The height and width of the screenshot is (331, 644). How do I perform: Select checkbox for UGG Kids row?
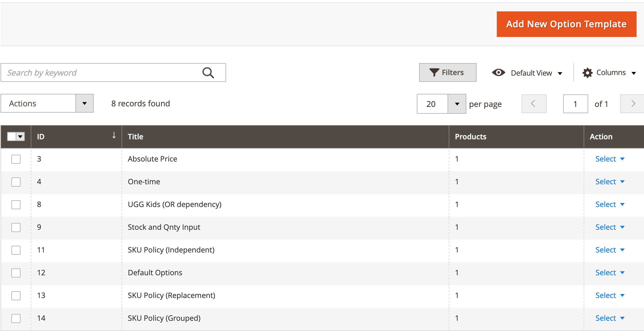[16, 205]
